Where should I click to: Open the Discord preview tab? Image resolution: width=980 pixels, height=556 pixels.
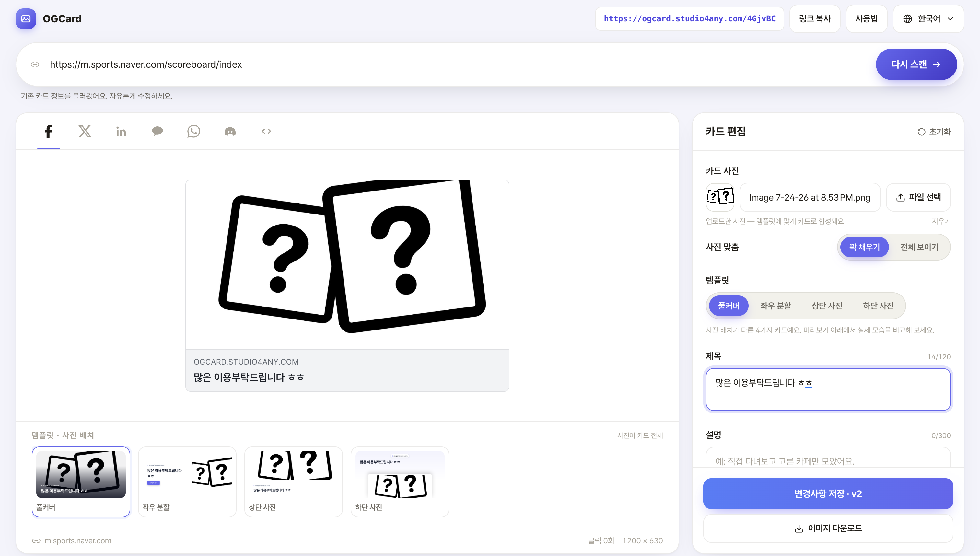click(230, 131)
